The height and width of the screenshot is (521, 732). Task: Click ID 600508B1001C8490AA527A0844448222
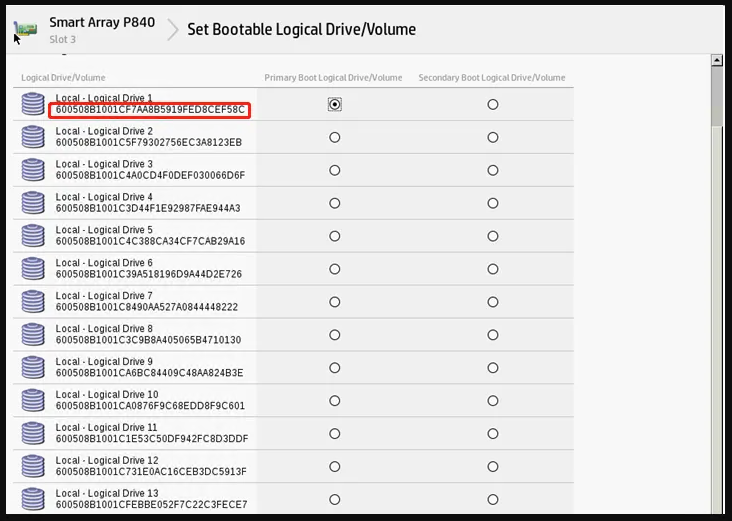[x=147, y=307]
